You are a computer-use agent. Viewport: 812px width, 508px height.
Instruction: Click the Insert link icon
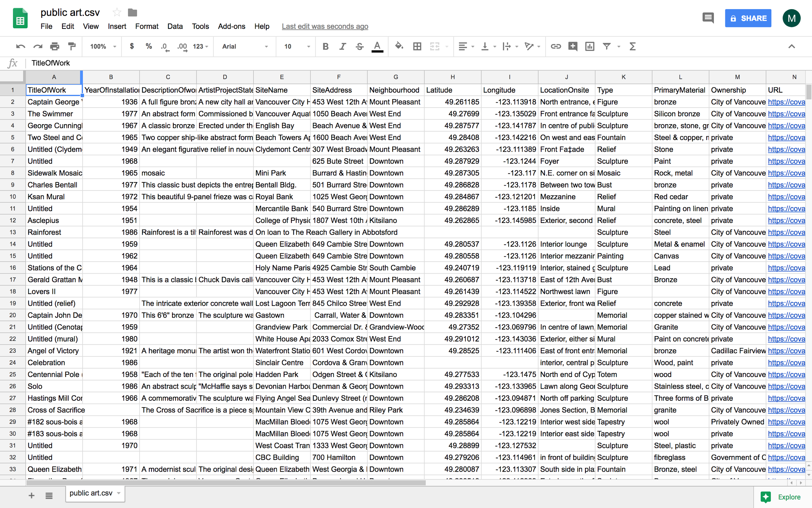click(555, 46)
